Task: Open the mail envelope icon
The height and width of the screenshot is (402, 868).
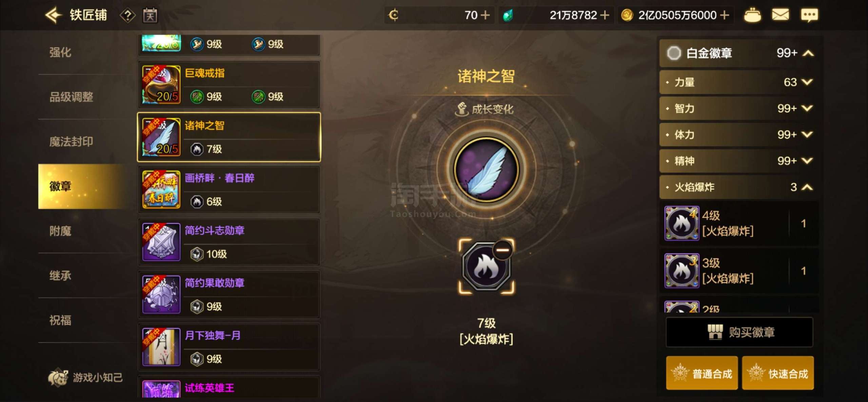Action: [x=780, y=15]
